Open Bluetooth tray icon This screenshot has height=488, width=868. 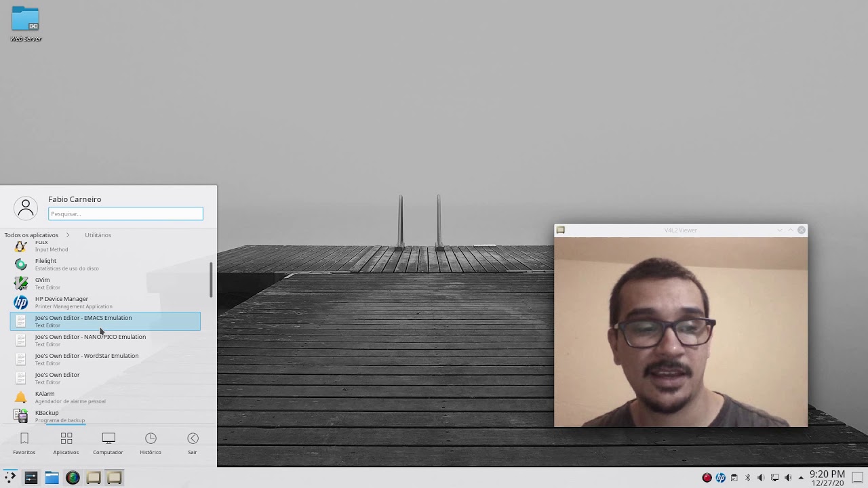coord(747,478)
